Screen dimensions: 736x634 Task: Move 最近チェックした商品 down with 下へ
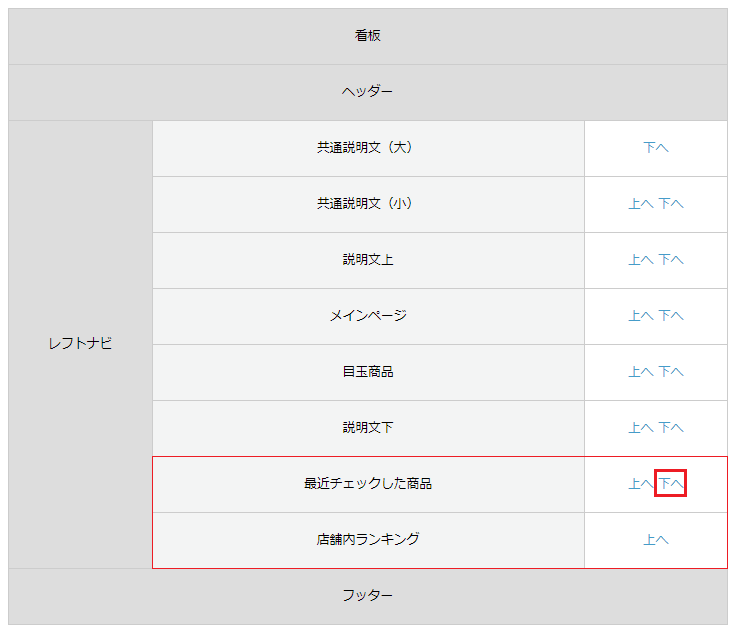[671, 484]
